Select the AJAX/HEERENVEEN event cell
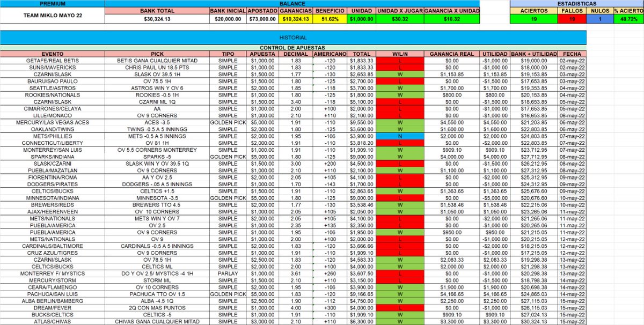644x325 pixels. (52, 212)
